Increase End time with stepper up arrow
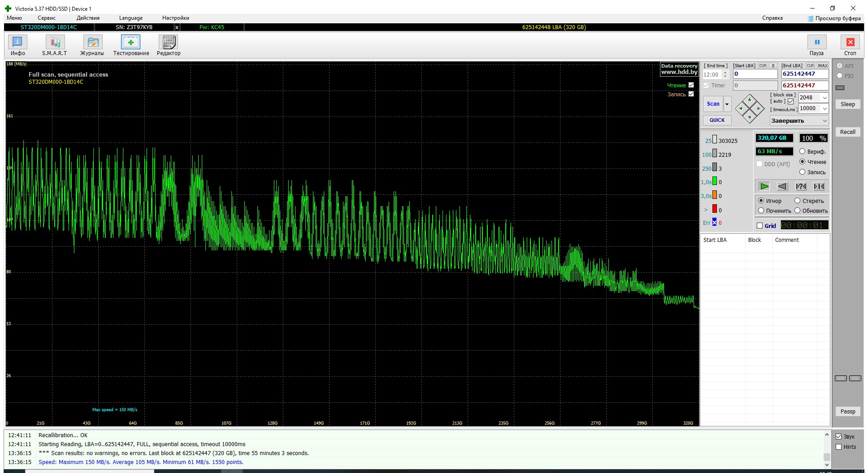868x473 pixels. click(x=725, y=72)
